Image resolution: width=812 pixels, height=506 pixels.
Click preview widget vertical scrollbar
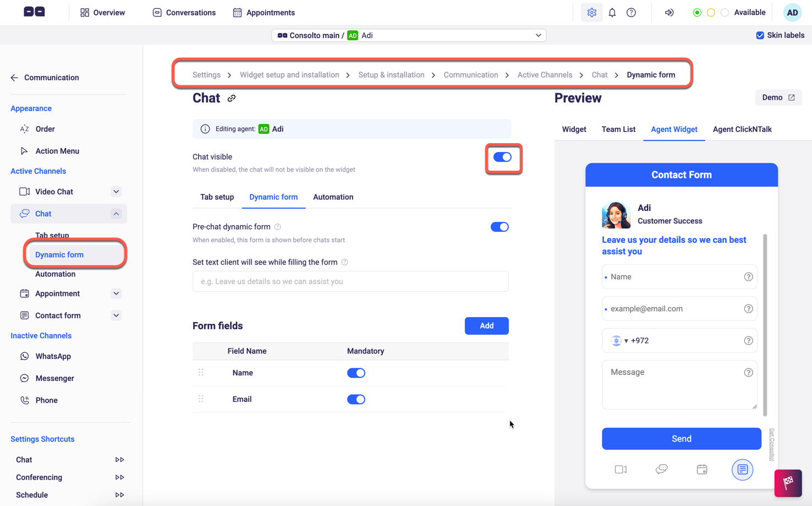[765, 325]
